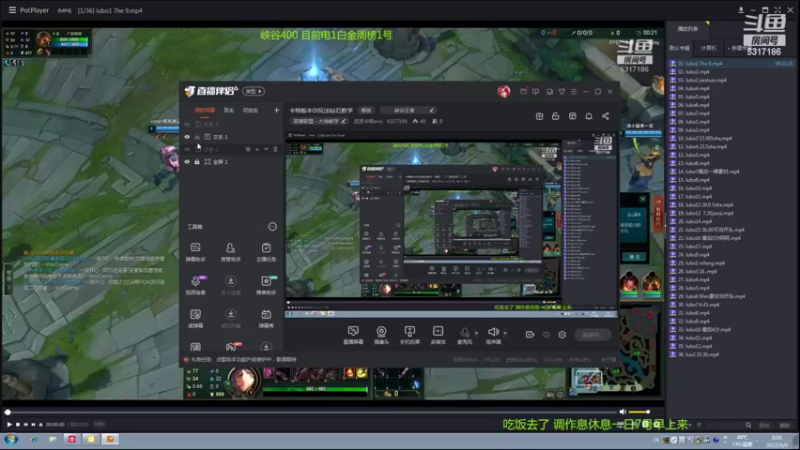This screenshot has height=450, width=800.
Task: Open the 弹幕助手 tool in toolbox
Action: click(195, 252)
